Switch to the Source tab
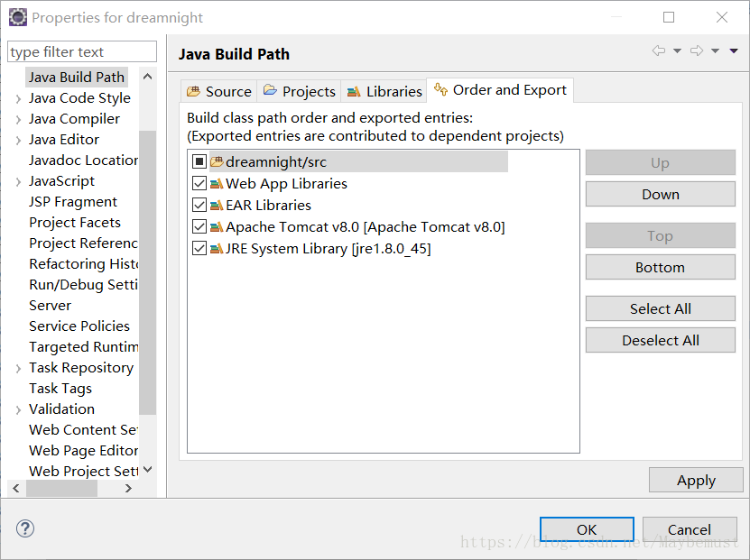 pos(218,91)
